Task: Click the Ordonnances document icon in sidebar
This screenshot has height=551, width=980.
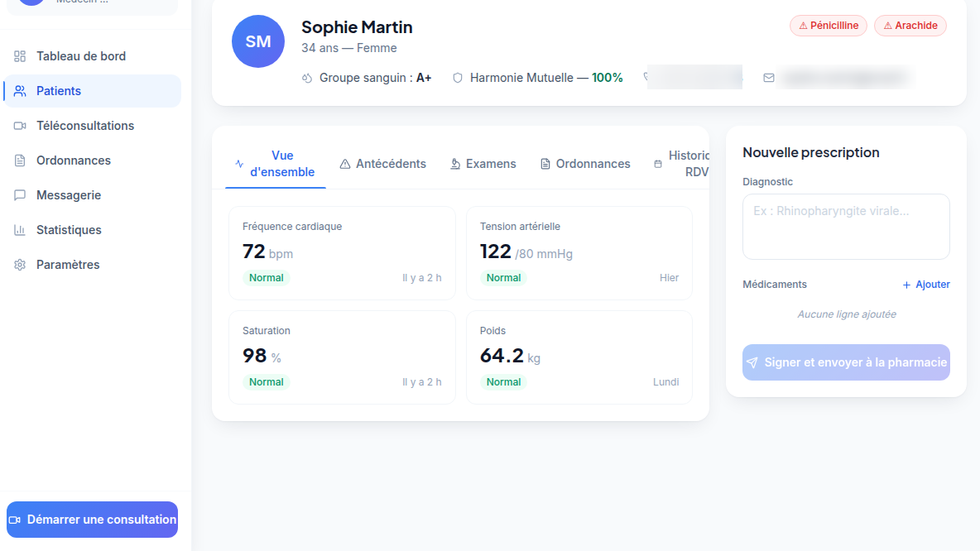Action: pyautogui.click(x=20, y=161)
